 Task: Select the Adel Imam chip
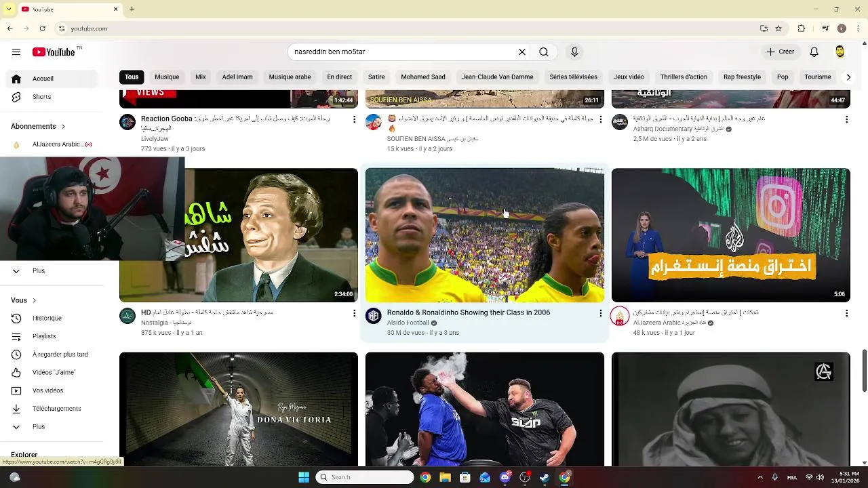click(237, 77)
